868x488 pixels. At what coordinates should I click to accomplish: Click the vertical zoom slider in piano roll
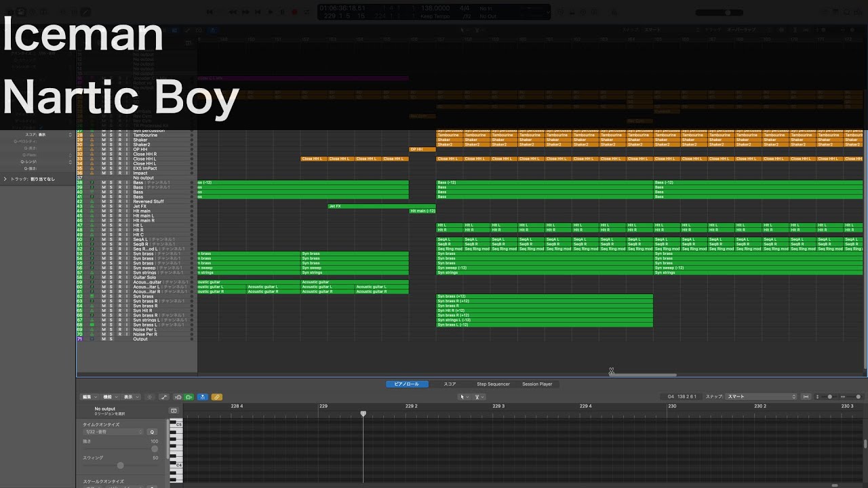(x=829, y=396)
